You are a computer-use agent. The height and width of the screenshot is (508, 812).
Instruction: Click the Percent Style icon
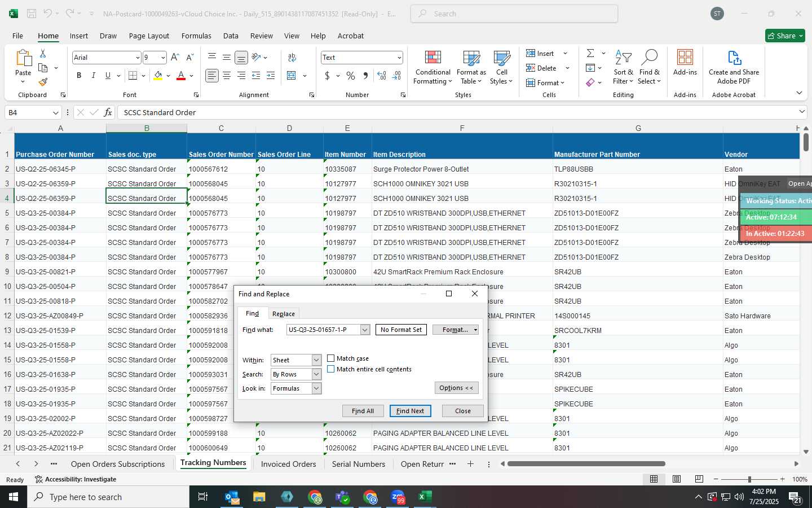[x=351, y=76]
